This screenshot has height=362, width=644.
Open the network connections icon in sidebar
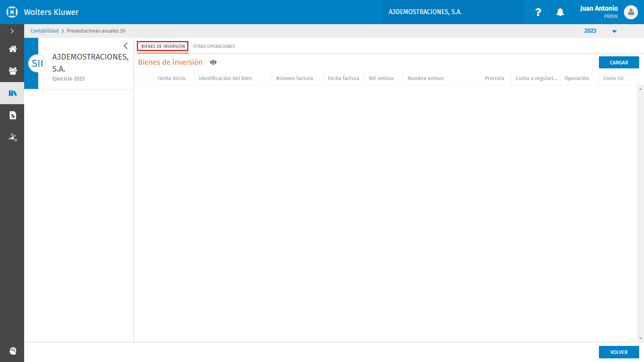click(12, 138)
